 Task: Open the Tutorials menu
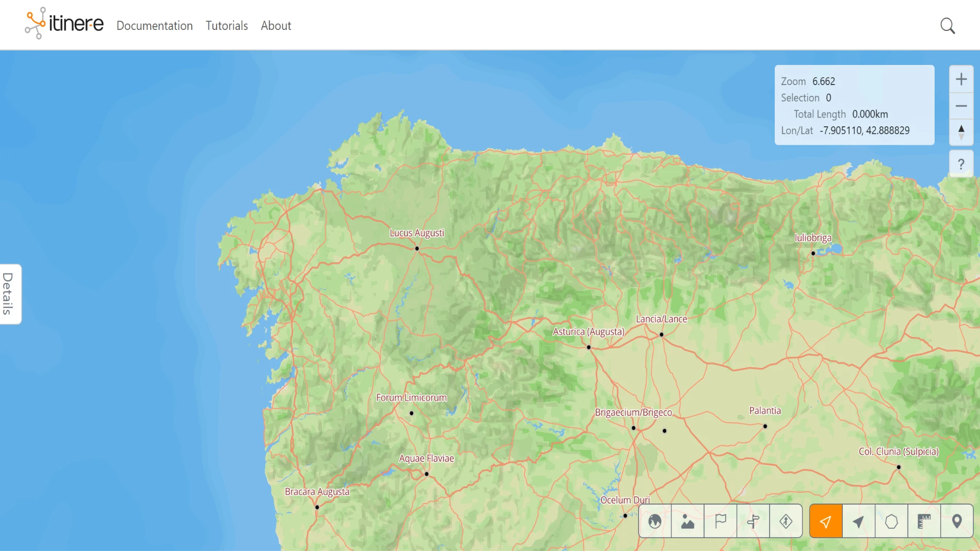[x=226, y=25]
